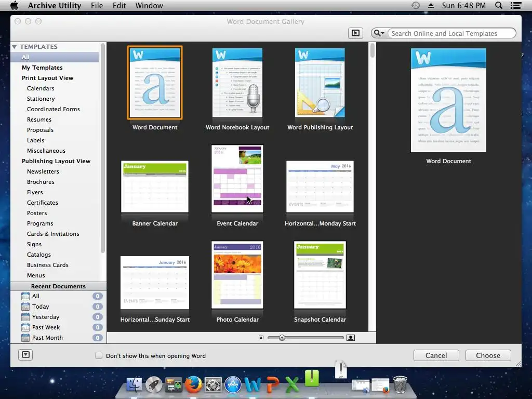This screenshot has height=399, width=532.
Task: Click the large thumbnail size icon
Action: pyautogui.click(x=351, y=338)
